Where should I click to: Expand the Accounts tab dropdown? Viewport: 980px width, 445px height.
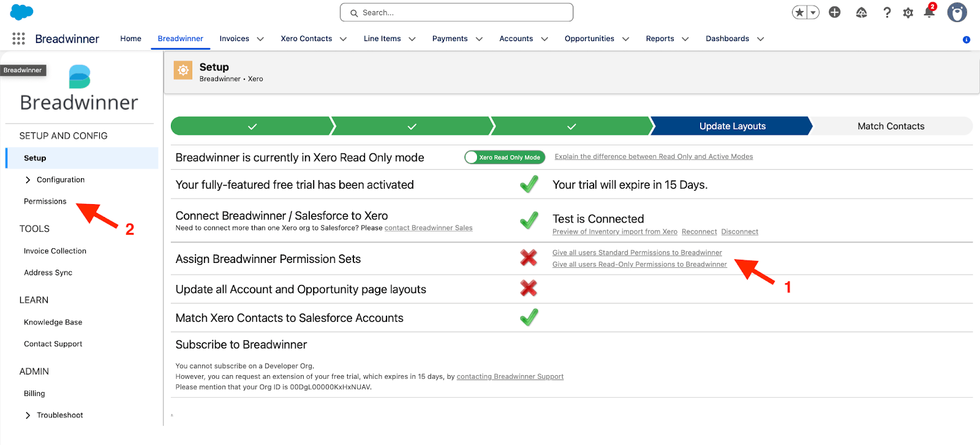(x=545, y=39)
